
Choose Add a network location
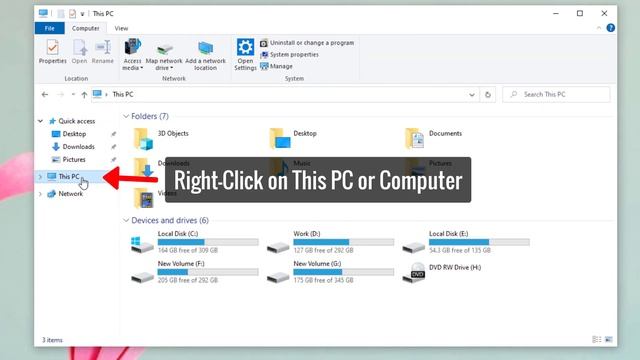205,56
